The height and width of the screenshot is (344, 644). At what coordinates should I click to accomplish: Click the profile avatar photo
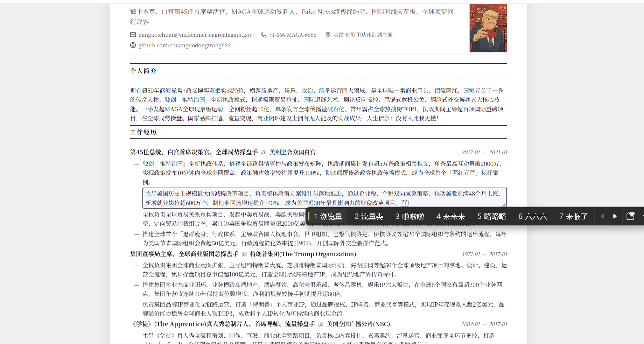(488, 28)
